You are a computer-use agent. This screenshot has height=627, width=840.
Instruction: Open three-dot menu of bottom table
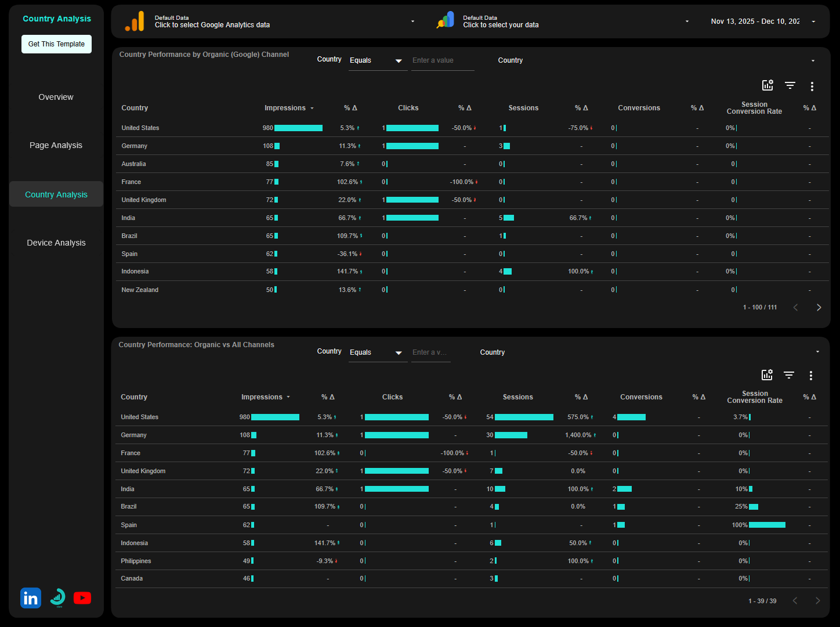[x=810, y=376]
